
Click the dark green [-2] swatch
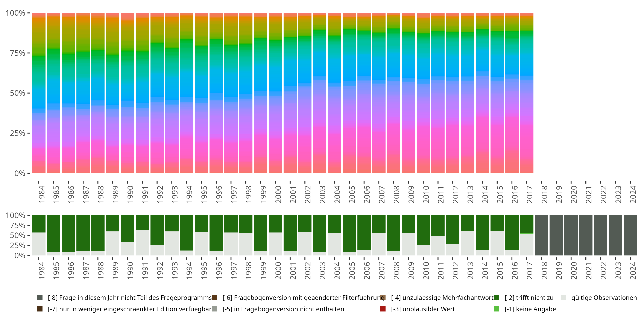[497, 298]
